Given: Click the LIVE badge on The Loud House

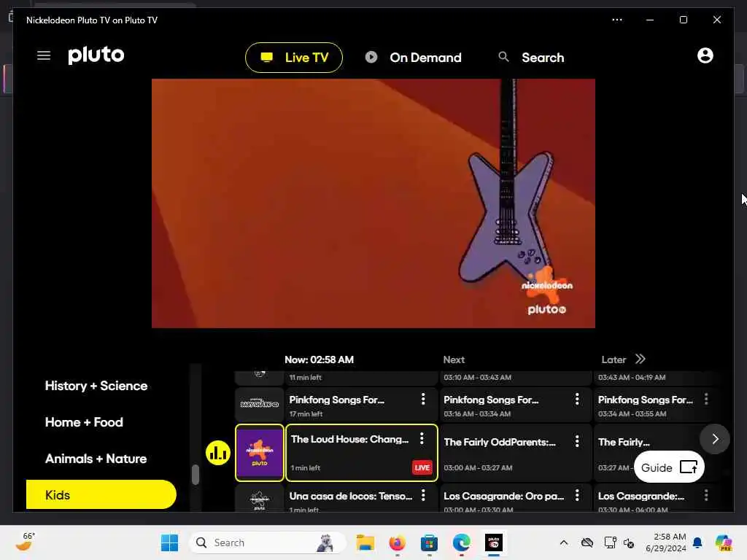Looking at the screenshot, I should click(422, 467).
